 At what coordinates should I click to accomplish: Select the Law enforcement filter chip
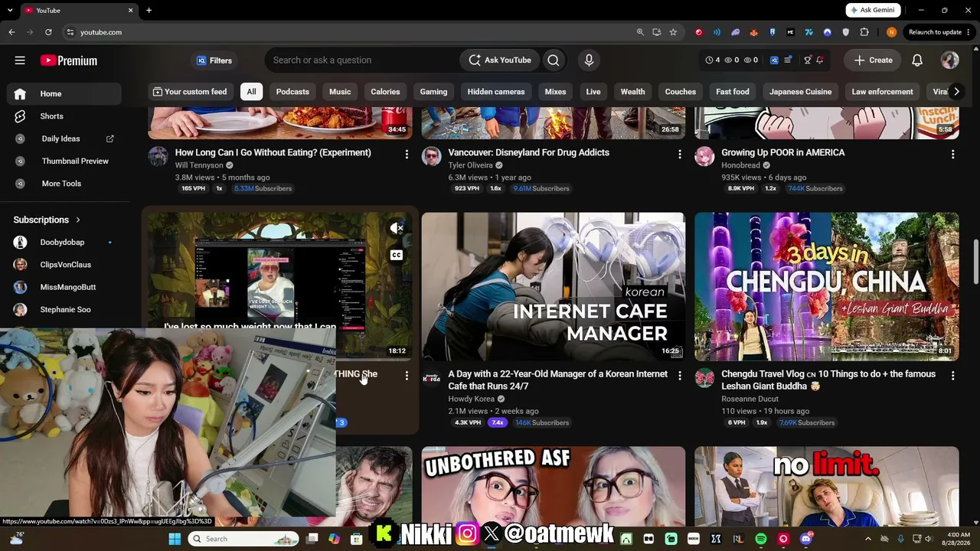click(882, 92)
